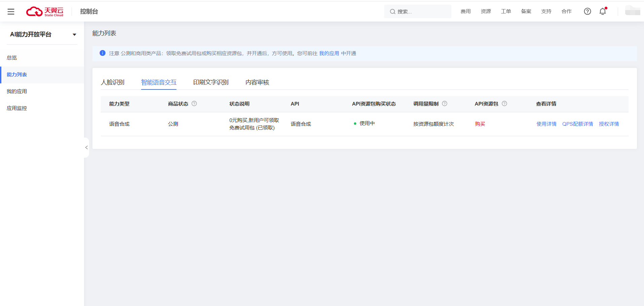Switch to the 内容审核 tab
Screen dimensions: 644x306
[257, 82]
